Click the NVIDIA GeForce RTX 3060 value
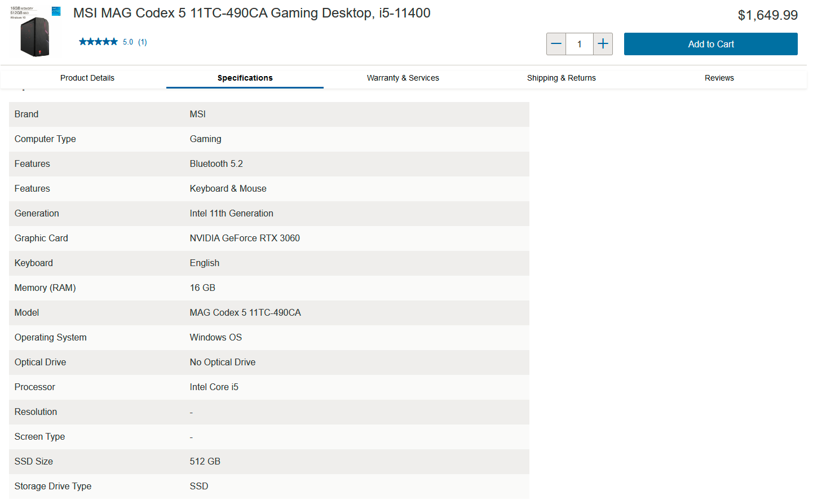 (x=245, y=238)
